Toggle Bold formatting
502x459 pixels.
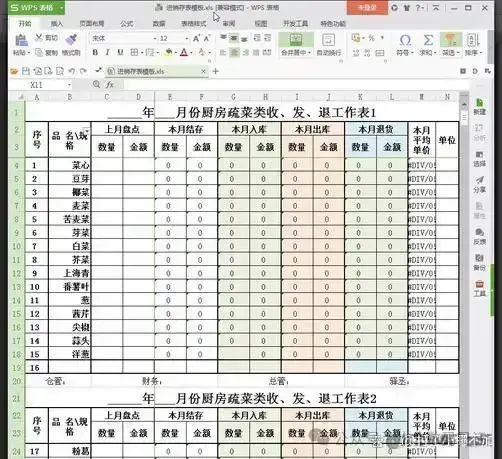pyautogui.click(x=95, y=52)
